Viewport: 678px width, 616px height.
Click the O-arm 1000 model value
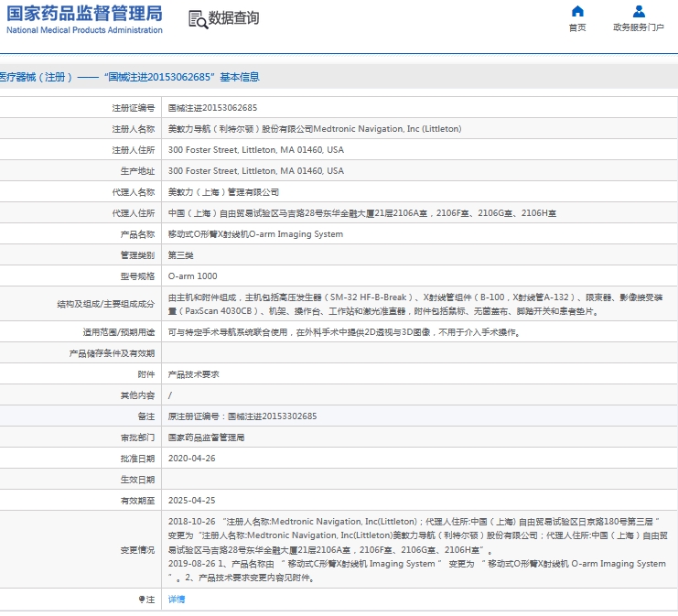192,276
